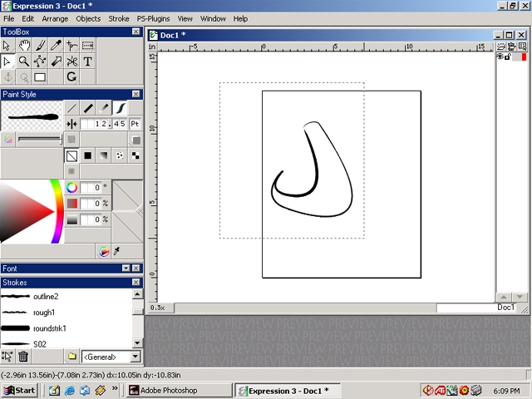Choose the gradient stroke type
The width and height of the screenshot is (532, 399).
tap(104, 108)
